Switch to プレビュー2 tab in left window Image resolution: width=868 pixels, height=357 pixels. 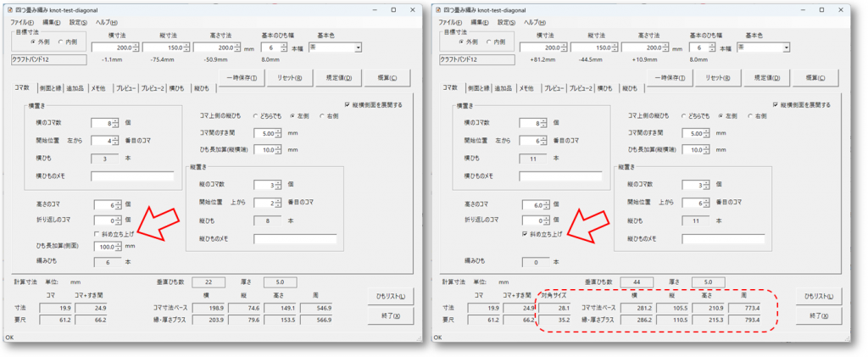click(153, 88)
